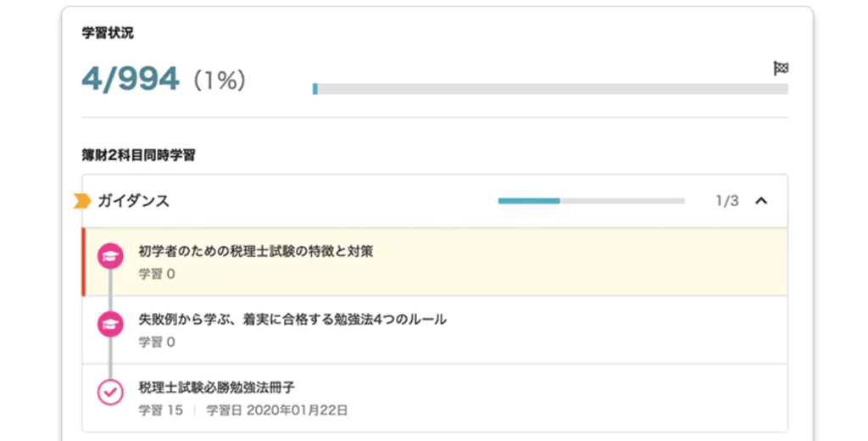
Task: Click the graduation cap icon for 初学者のための税理士試験
Action: pos(110,256)
